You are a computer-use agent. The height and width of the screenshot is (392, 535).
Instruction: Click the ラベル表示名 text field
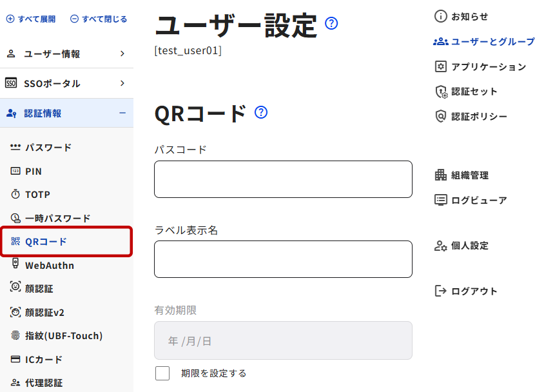283,259
